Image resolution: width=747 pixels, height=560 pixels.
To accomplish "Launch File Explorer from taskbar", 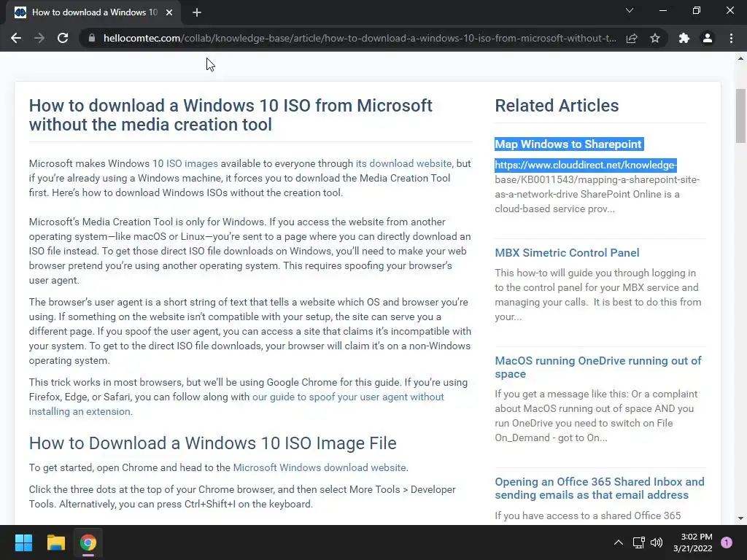I will pos(55,542).
